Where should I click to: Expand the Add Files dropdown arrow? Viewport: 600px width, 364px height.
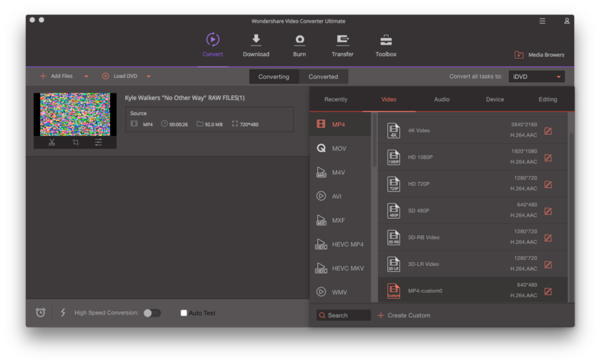pos(87,77)
